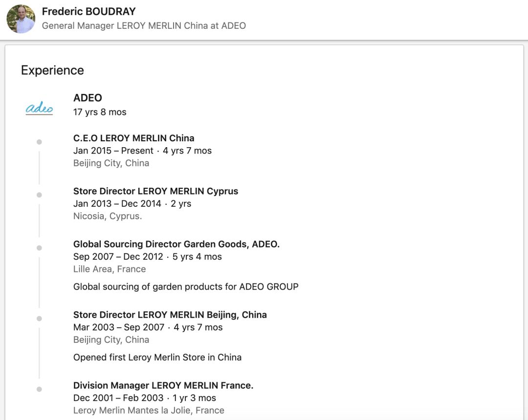Click Beijing City, China under the C.E.O role

point(111,163)
